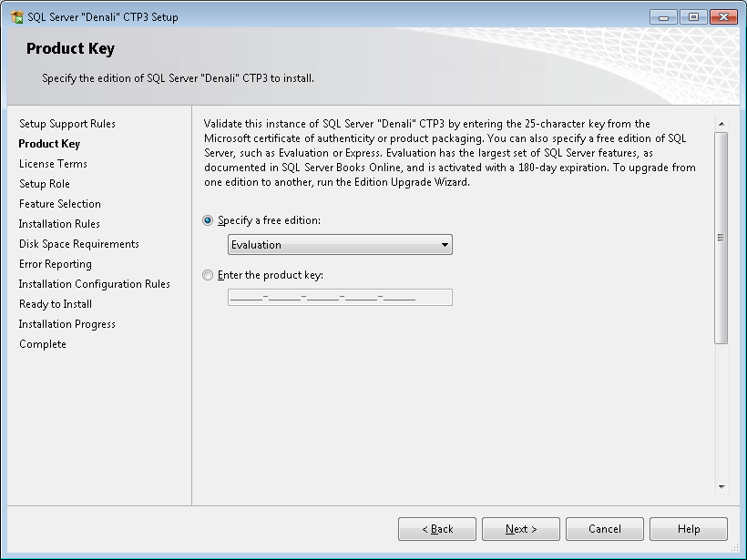The width and height of the screenshot is (747, 560).
Task: Select 'License Terms' in the step list
Action: [x=53, y=164]
